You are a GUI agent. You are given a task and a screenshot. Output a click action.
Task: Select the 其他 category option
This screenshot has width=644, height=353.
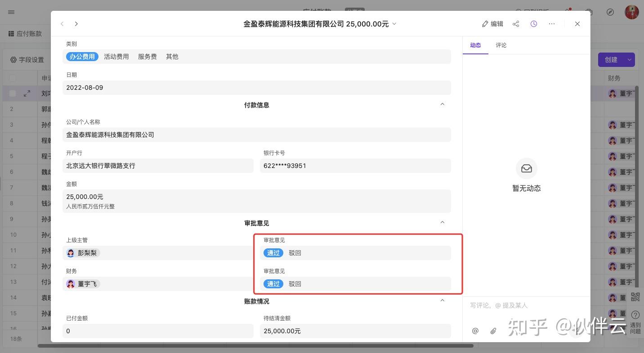coord(172,57)
